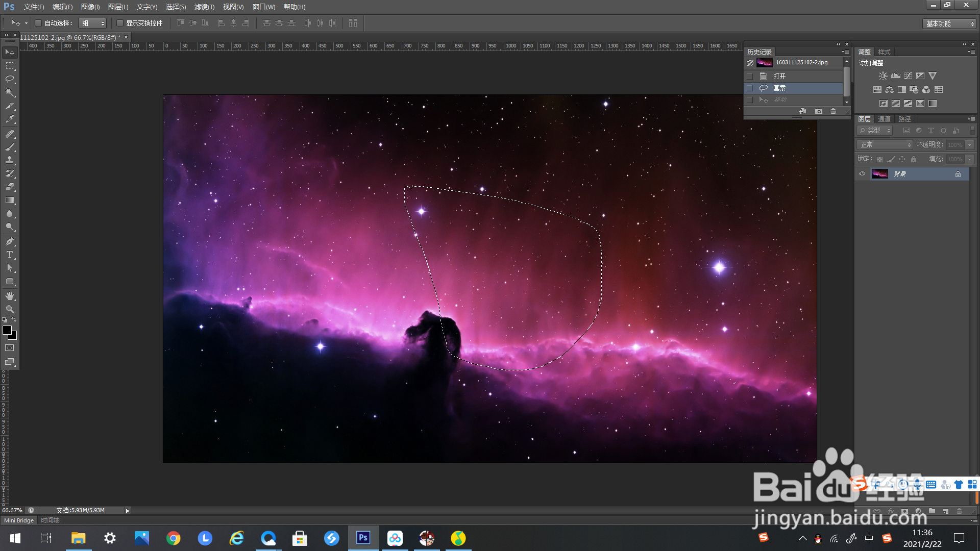980x551 pixels.
Task: Select the 打开 history state
Action: tap(779, 76)
